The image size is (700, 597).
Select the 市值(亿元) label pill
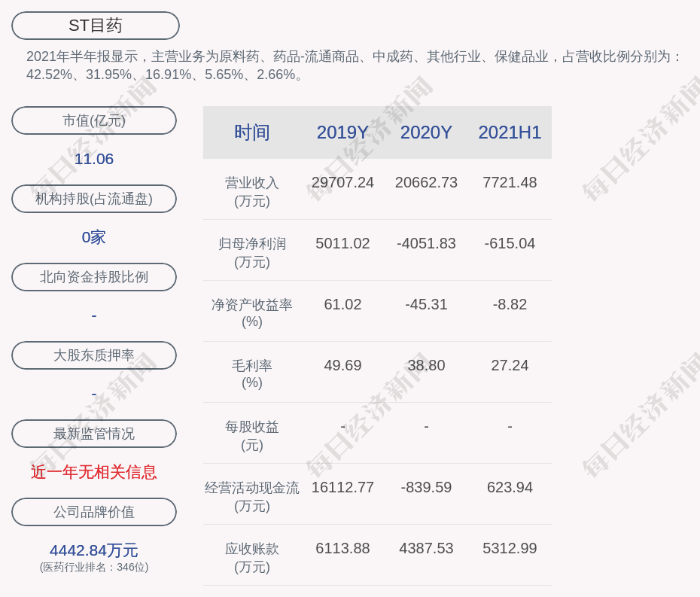(94, 120)
